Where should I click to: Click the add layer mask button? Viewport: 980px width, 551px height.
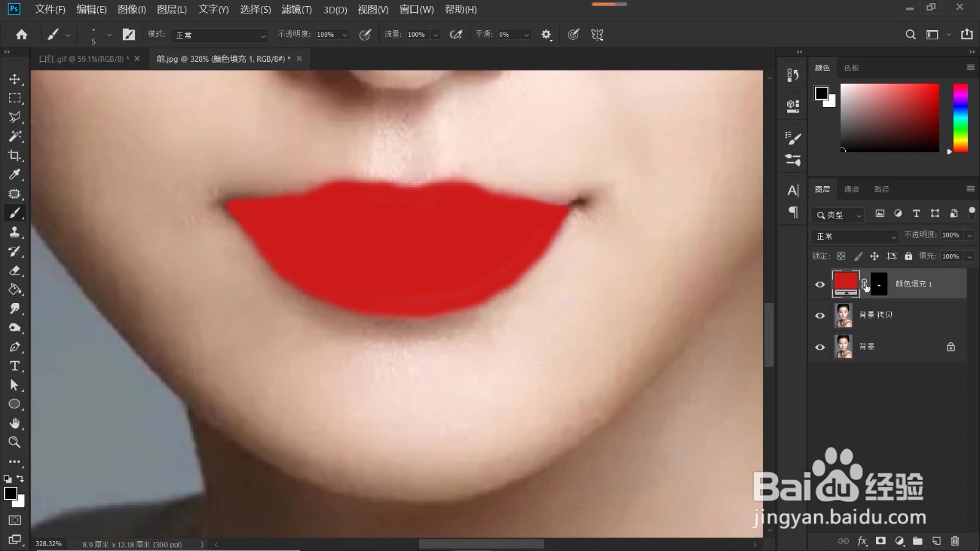click(x=881, y=541)
